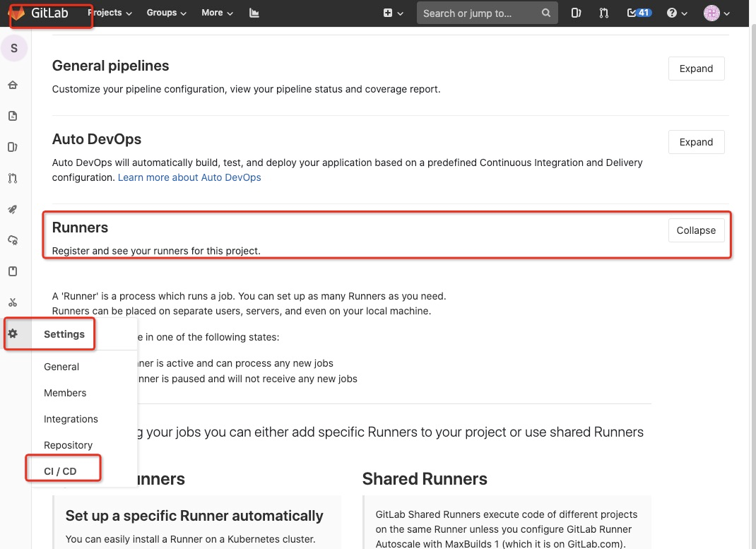Open the user avatar menu
756x549 pixels.
tap(716, 13)
